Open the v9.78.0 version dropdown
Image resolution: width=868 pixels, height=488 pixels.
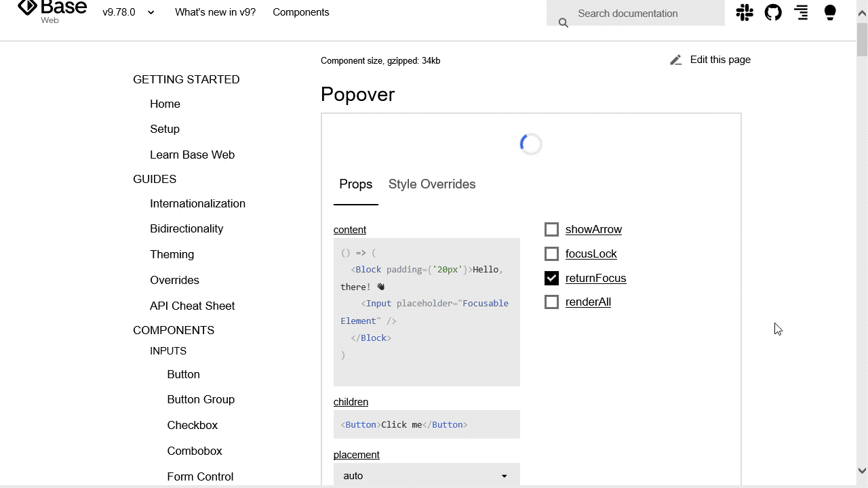[x=128, y=12]
